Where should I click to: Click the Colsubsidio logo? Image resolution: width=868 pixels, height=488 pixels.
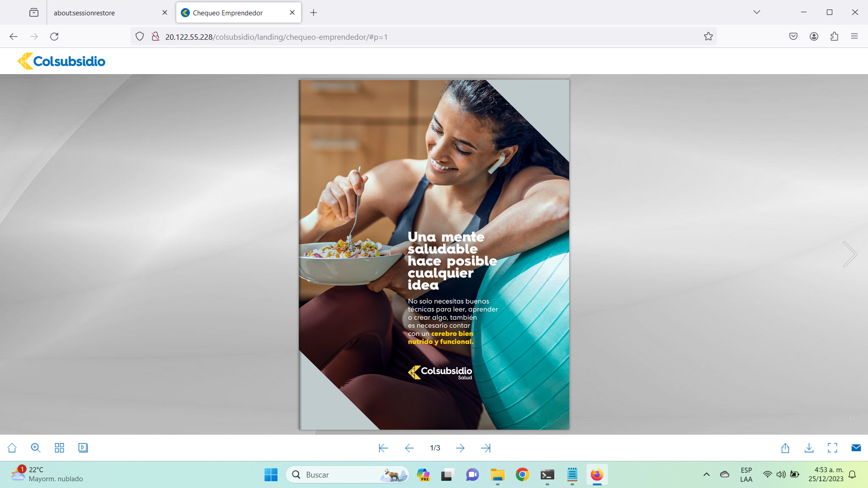coord(61,61)
